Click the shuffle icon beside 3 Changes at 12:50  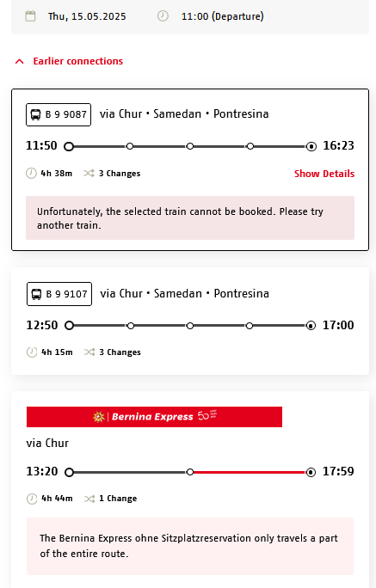point(89,352)
